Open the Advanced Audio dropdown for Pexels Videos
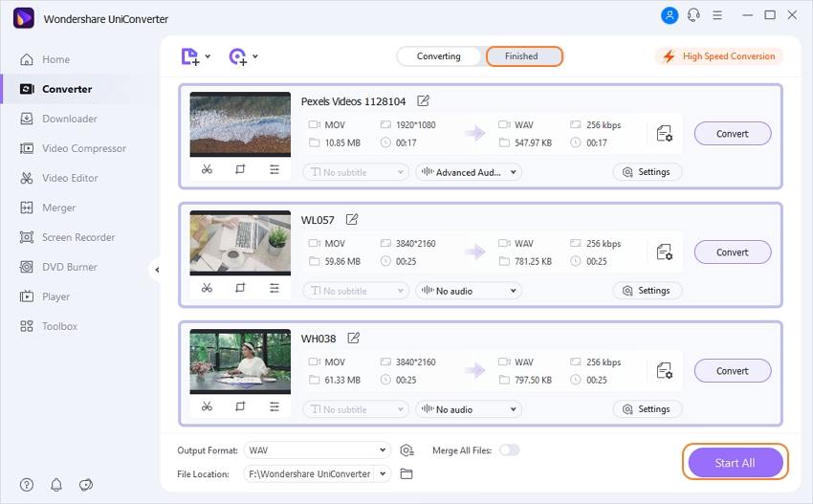 (469, 172)
